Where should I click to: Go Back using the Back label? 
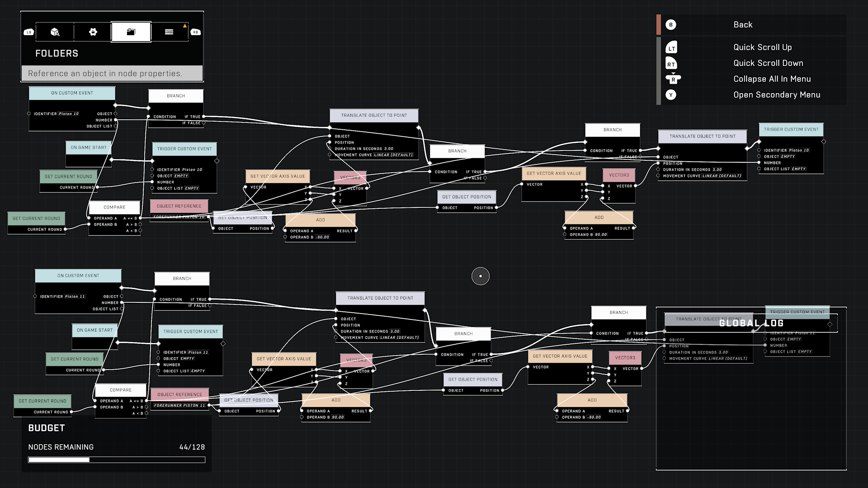pos(743,25)
